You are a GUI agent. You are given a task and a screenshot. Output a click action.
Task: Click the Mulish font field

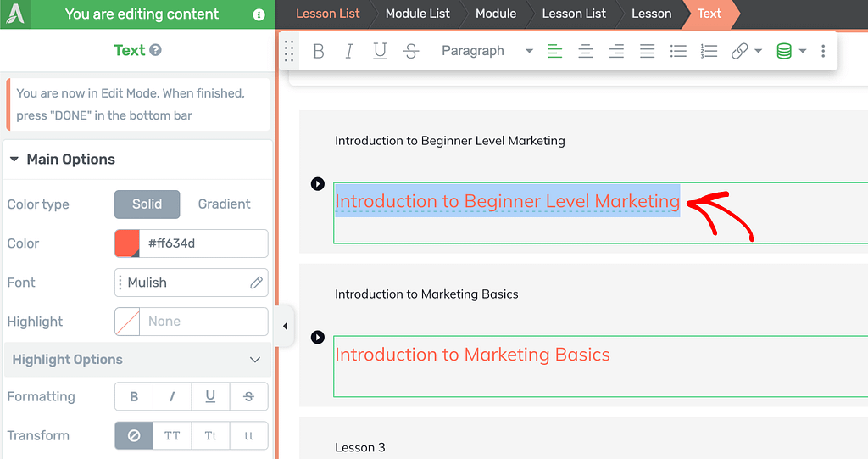(191, 283)
